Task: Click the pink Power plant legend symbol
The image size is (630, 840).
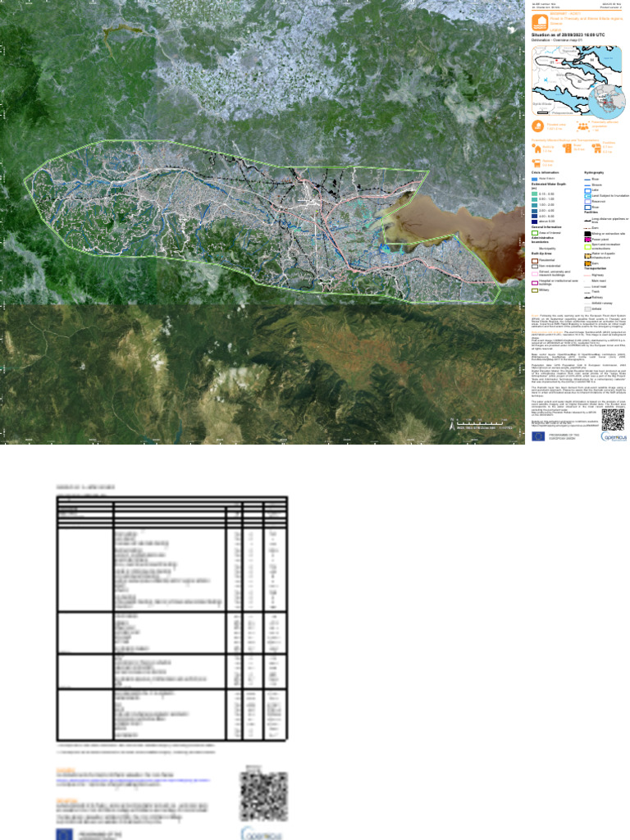Action: coord(587,240)
